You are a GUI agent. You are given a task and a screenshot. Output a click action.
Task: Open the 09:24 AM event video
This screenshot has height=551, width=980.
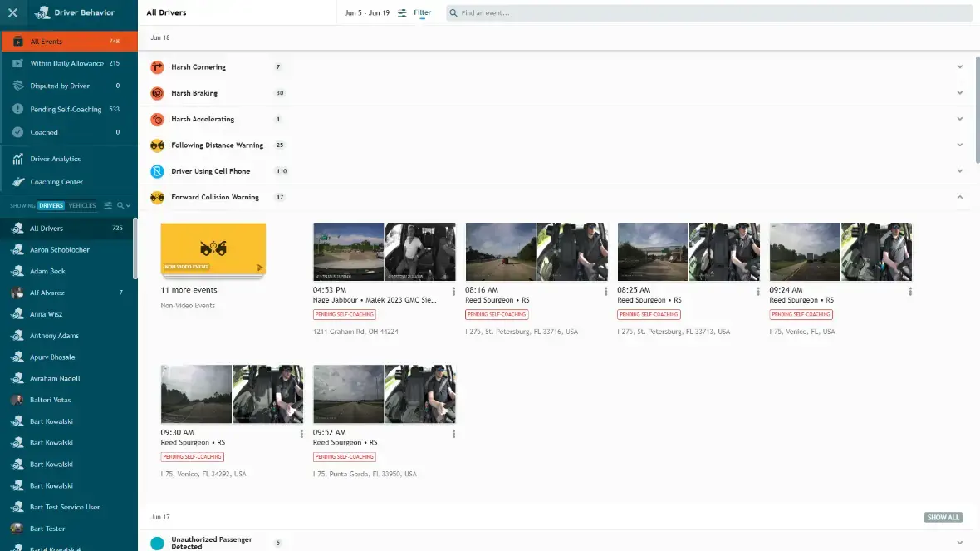(x=840, y=252)
